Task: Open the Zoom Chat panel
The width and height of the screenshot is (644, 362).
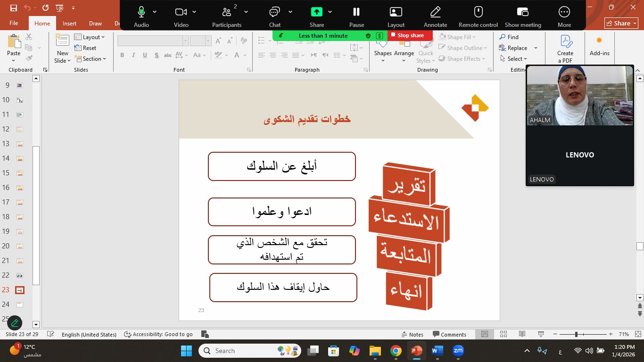Action: (x=274, y=13)
